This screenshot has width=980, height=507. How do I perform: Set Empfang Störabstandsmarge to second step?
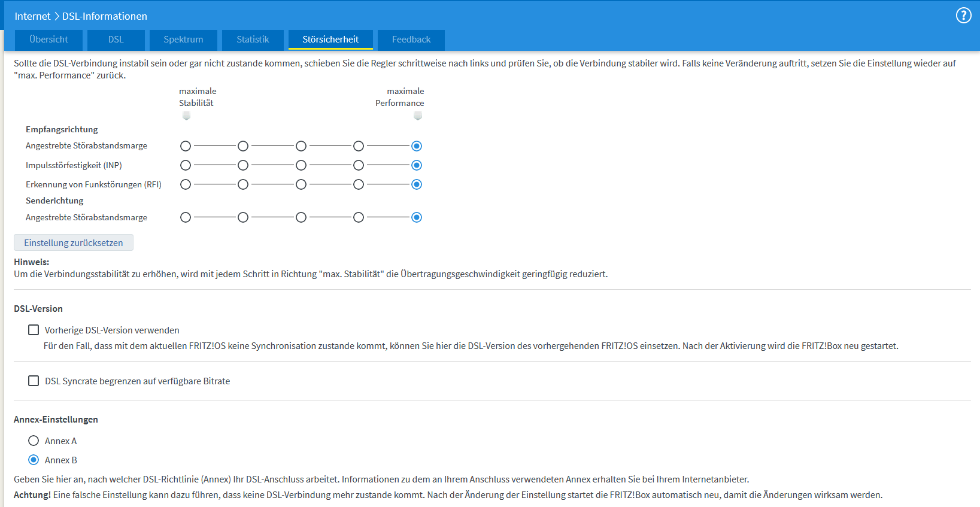point(243,146)
